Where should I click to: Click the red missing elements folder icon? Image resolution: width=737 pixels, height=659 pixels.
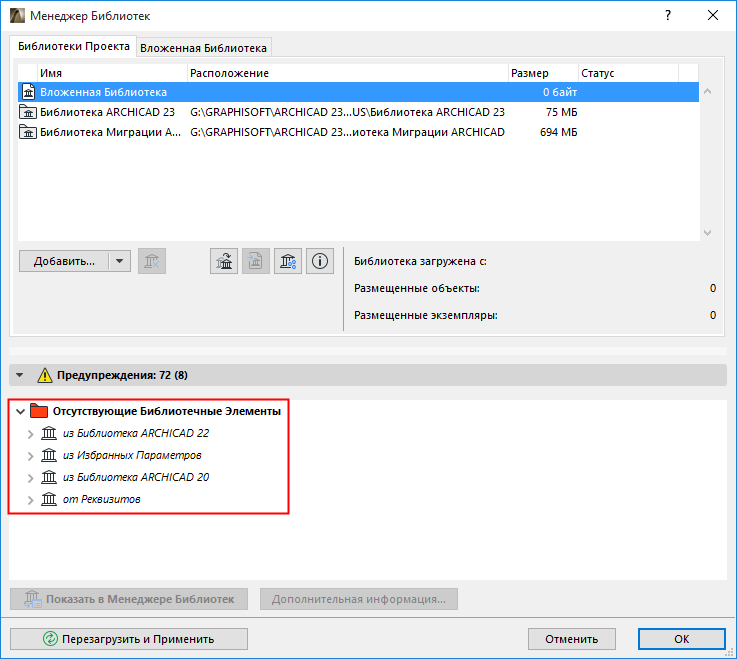pos(39,411)
